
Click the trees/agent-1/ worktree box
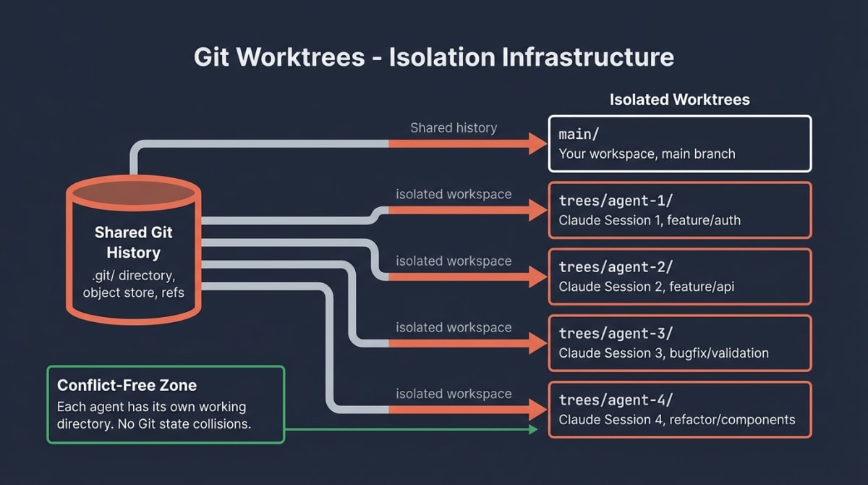click(679, 211)
